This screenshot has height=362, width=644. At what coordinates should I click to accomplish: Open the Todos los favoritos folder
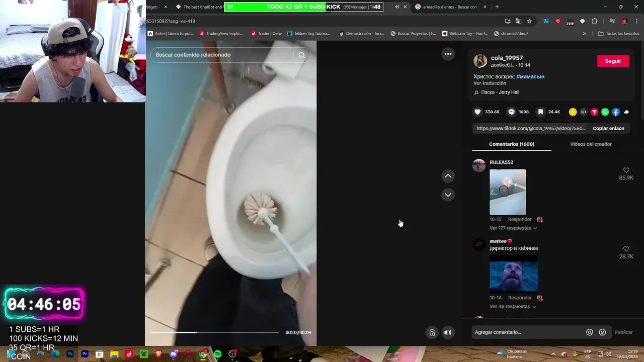tap(618, 34)
